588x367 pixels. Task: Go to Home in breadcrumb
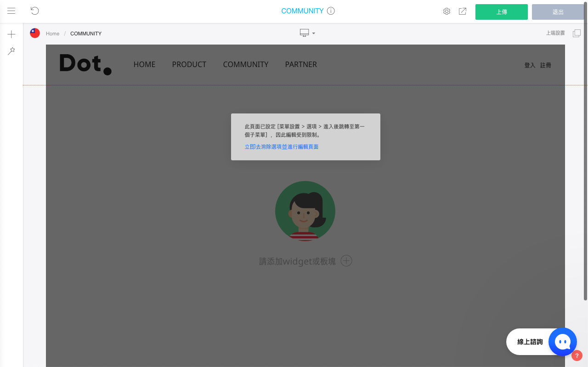point(52,34)
